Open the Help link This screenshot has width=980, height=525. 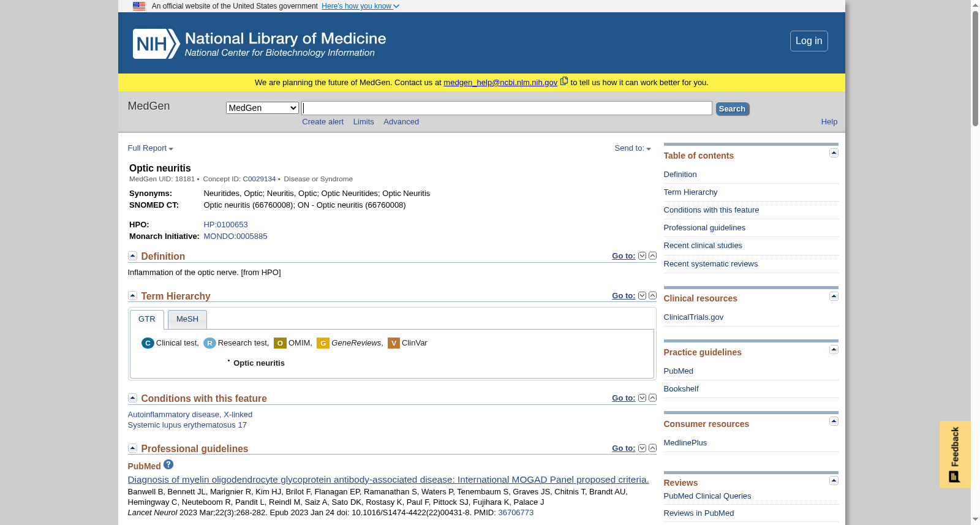pyautogui.click(x=829, y=122)
